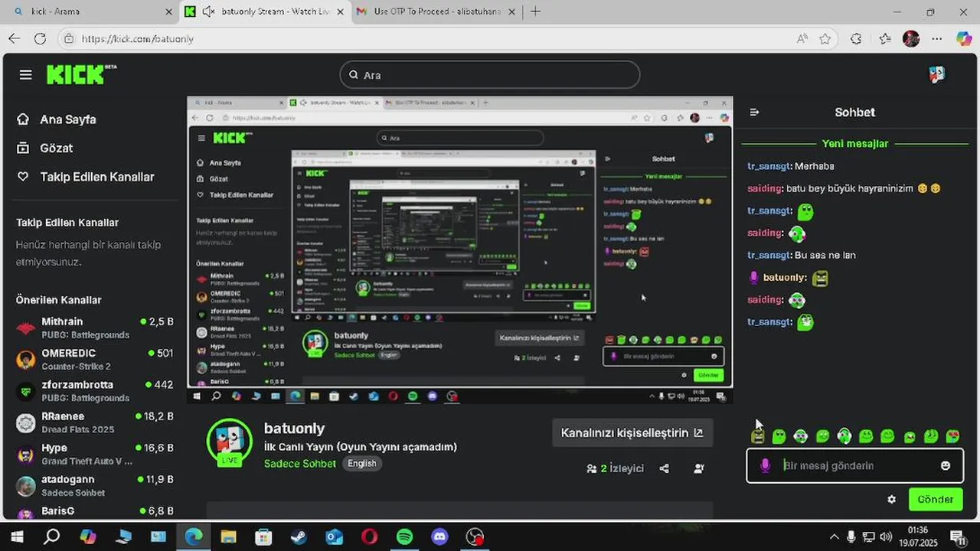Click the system volume icon
Screen dimensions: 980x551
[x=886, y=537]
